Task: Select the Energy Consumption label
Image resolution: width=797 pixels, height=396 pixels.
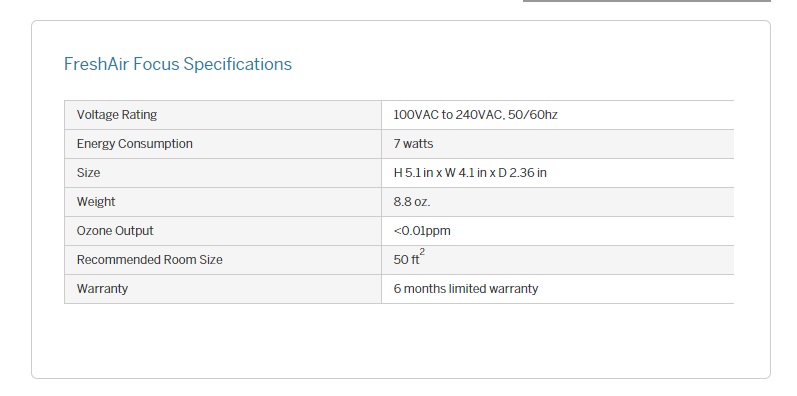Action: (134, 144)
